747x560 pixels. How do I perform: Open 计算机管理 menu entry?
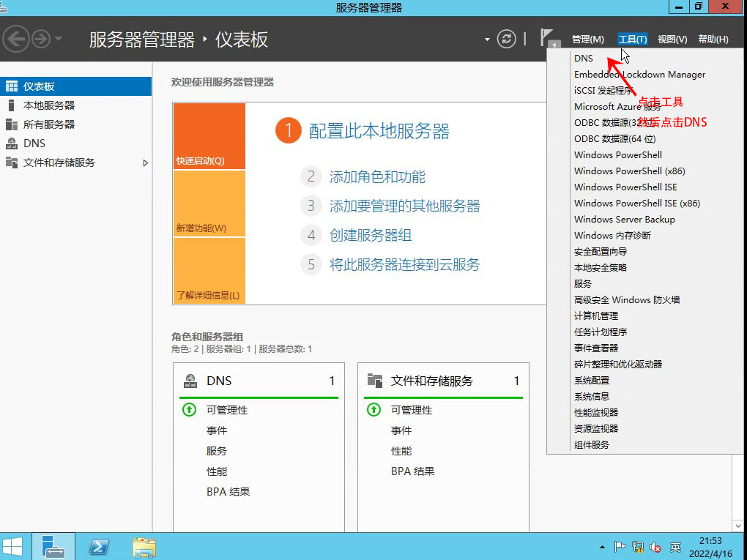pos(596,316)
